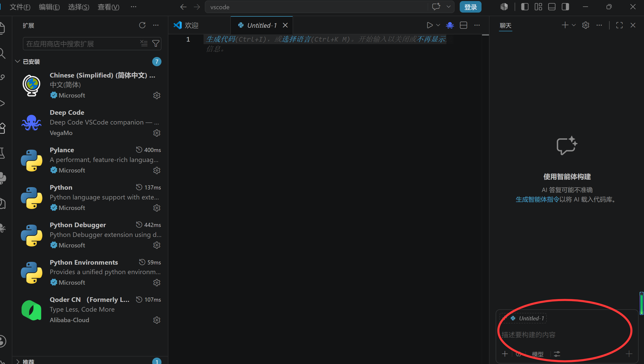Open the Pylance extension entry
644x364 pixels.
click(x=90, y=160)
